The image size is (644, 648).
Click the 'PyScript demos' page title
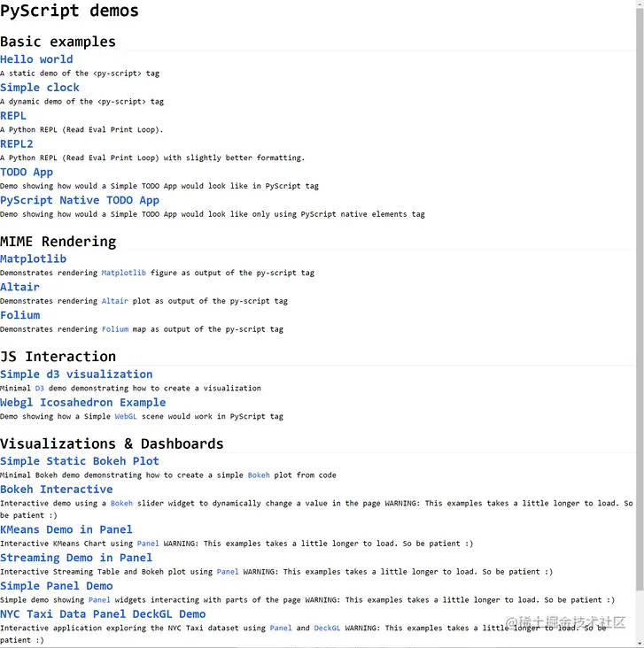click(x=69, y=11)
